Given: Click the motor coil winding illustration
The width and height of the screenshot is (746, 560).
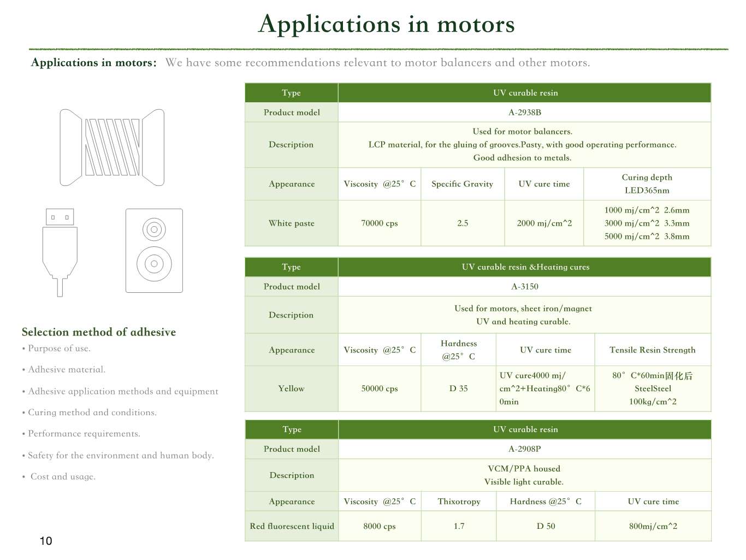Looking at the screenshot, I should coord(112,147).
